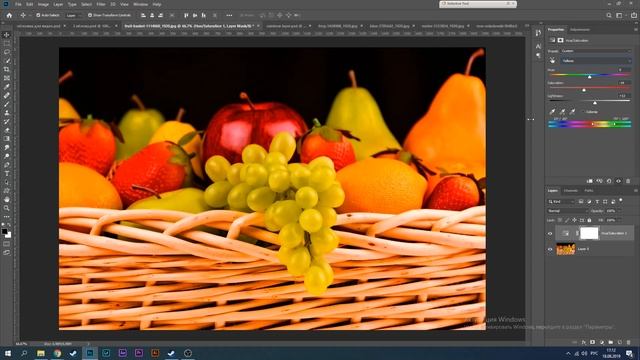Select the Lasso tool
This screenshot has width=640, height=360.
click(x=7, y=52)
